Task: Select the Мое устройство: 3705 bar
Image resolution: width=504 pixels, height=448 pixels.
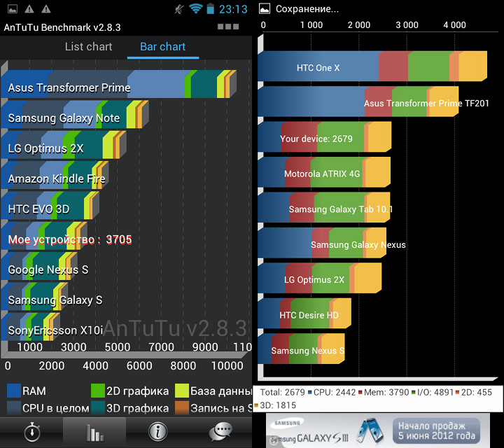Action: (x=43, y=236)
